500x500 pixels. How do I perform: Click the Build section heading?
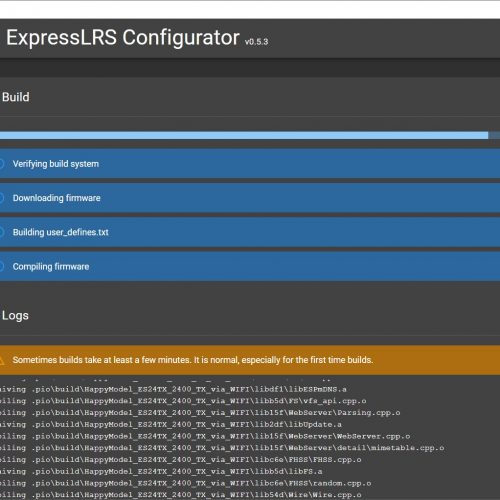click(x=15, y=97)
